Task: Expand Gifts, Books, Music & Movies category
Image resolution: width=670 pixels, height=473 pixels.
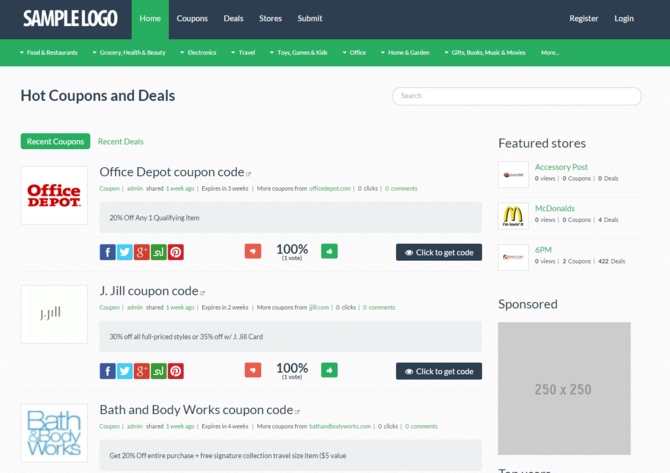Action: 485,53
